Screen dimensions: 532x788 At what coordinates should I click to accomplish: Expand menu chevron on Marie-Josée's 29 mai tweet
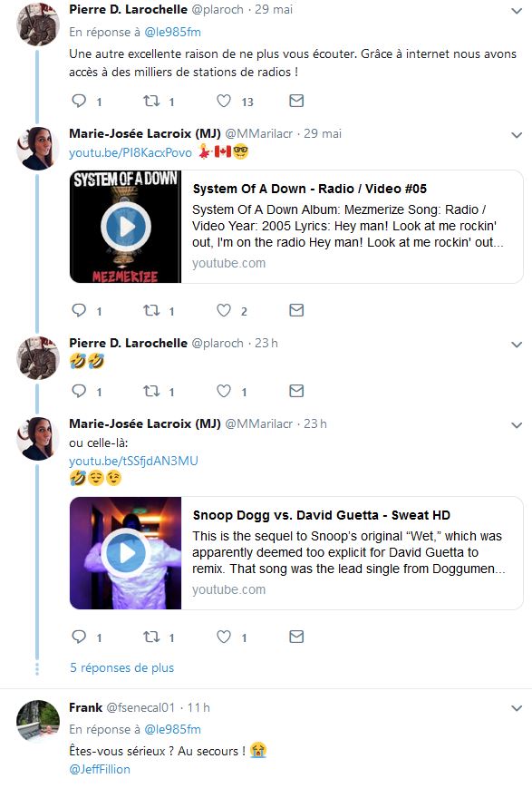tap(517, 135)
